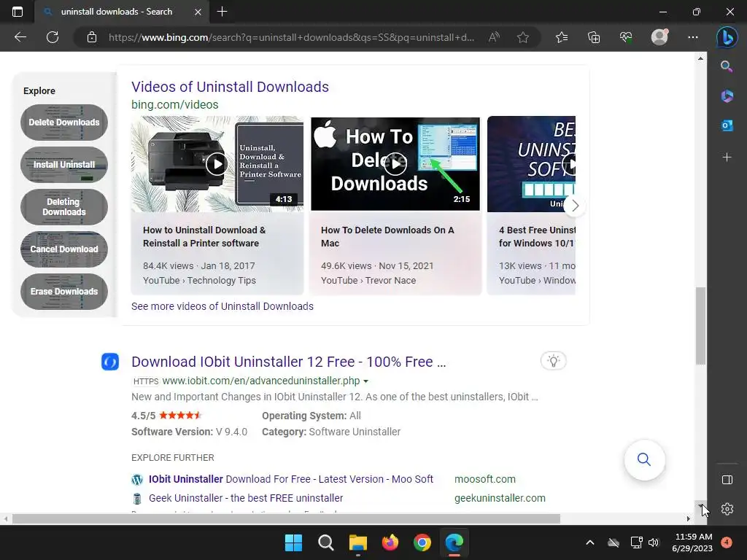747x560 pixels.
Task: Open sidebar settings gear
Action: pos(727,509)
